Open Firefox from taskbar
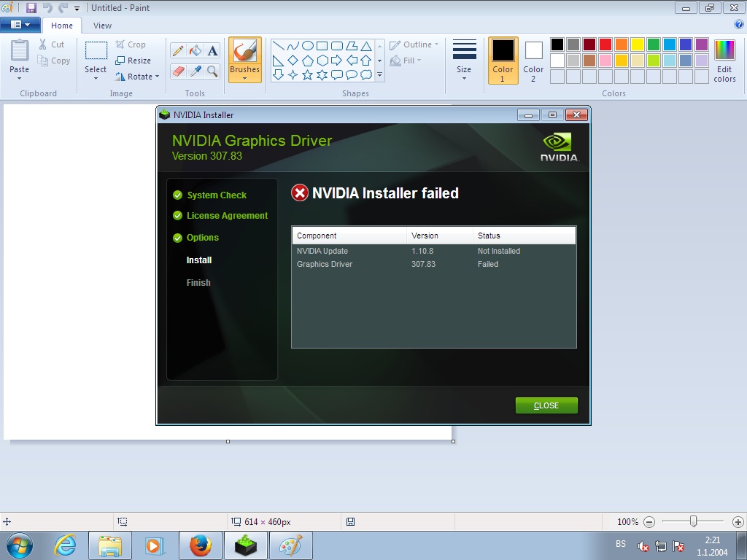747x560 pixels. tap(200, 545)
